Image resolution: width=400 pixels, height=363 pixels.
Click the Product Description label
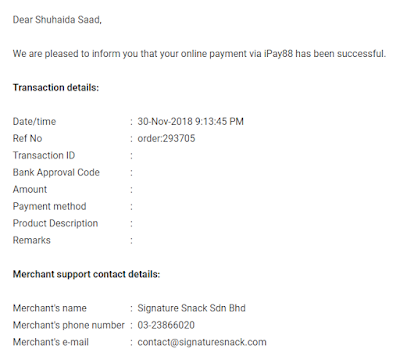(x=55, y=223)
